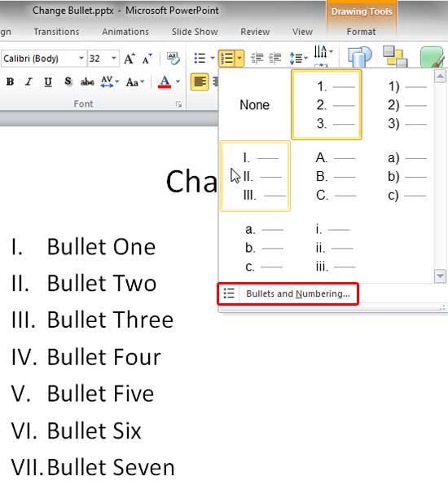The height and width of the screenshot is (485, 448).
Task: Select Roman I. II. III. numbering
Action: tap(255, 176)
